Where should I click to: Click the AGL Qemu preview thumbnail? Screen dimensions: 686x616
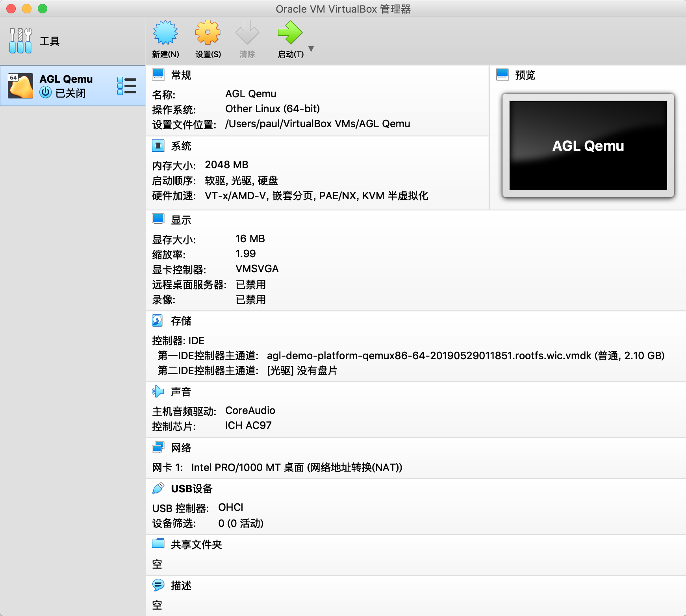tap(588, 145)
